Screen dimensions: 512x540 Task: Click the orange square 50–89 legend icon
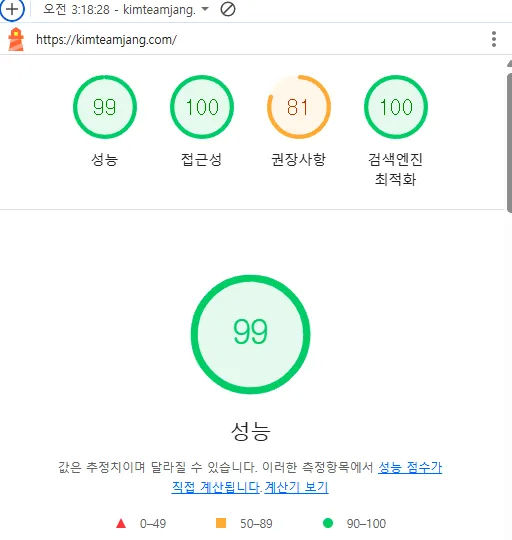click(x=221, y=523)
